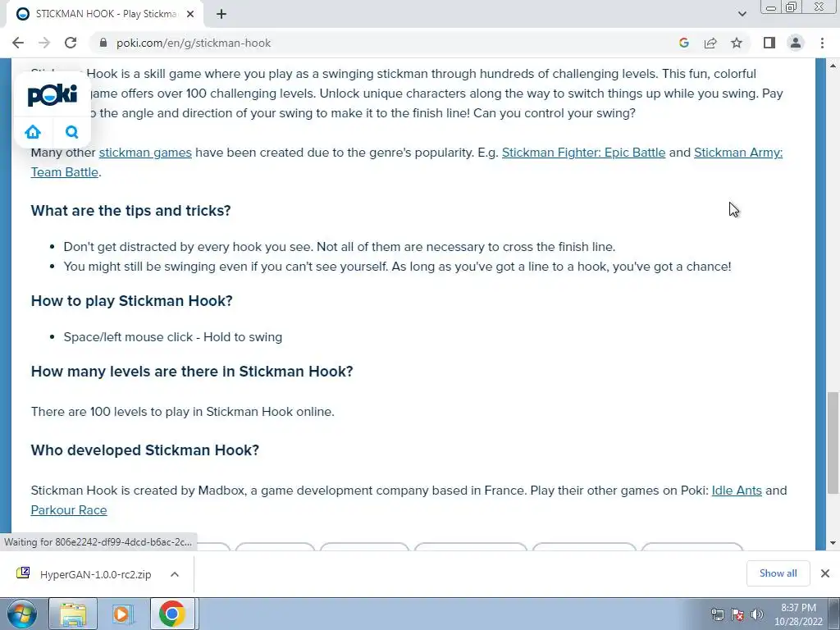Click the Google icon in address bar
The width and height of the screenshot is (840, 630).
click(x=683, y=43)
